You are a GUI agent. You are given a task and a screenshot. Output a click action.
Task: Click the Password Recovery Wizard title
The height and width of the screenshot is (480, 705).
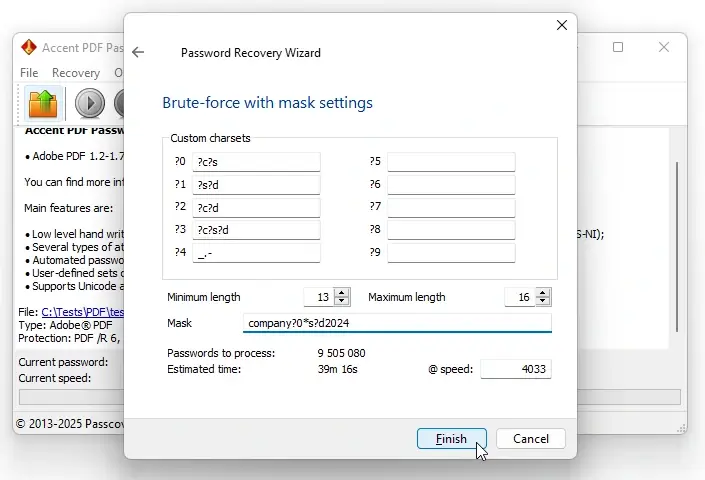(251, 53)
